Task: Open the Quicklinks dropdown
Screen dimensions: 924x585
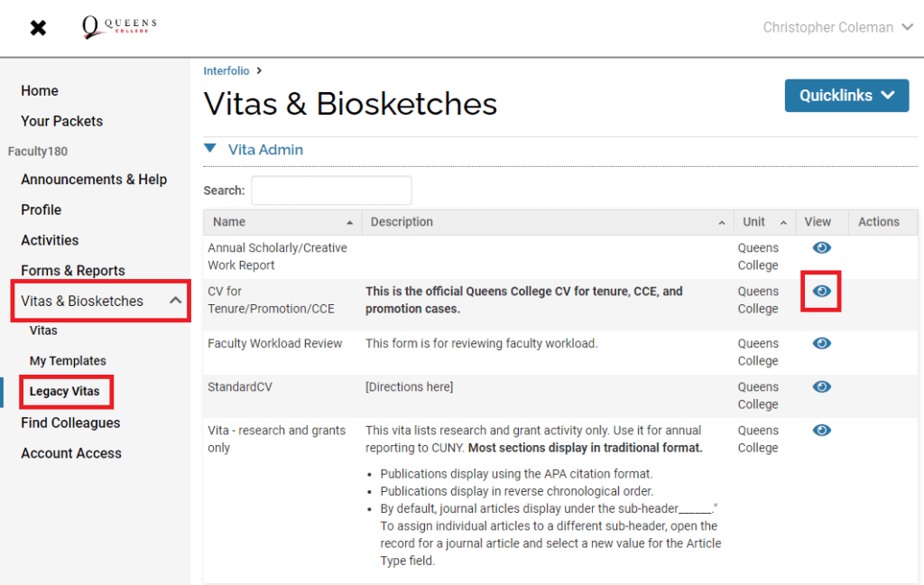Action: tap(846, 96)
